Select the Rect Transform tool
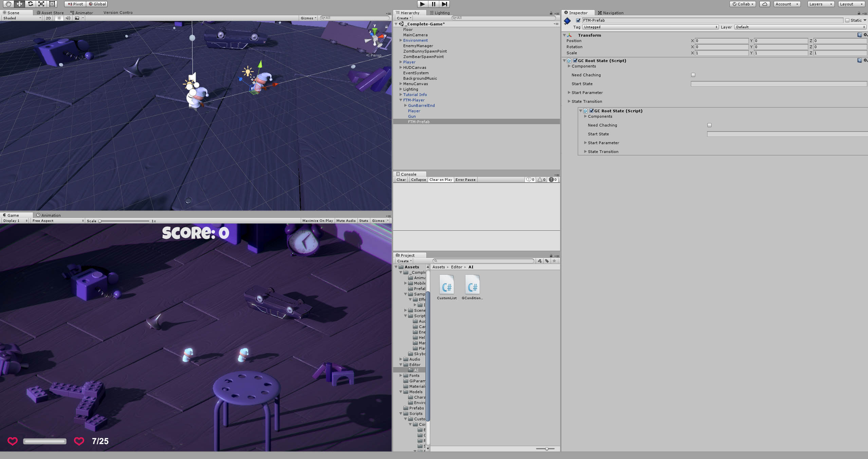868x459 pixels. point(52,4)
